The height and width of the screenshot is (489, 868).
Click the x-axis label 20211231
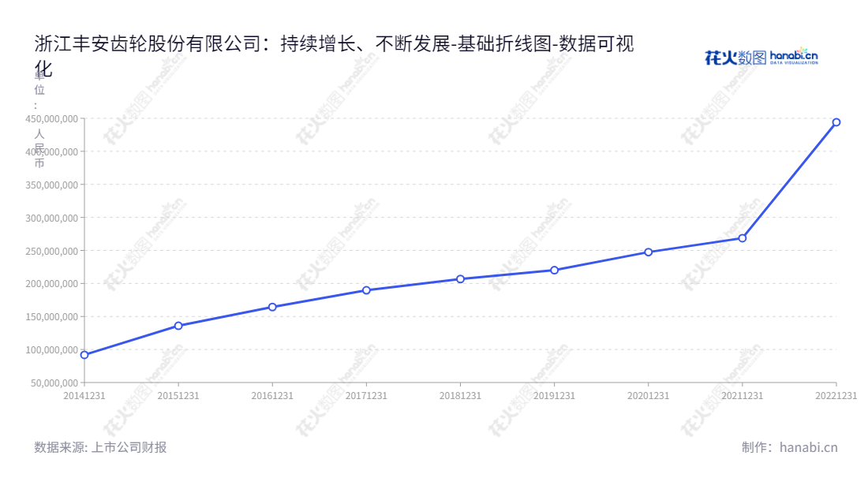[743, 396]
